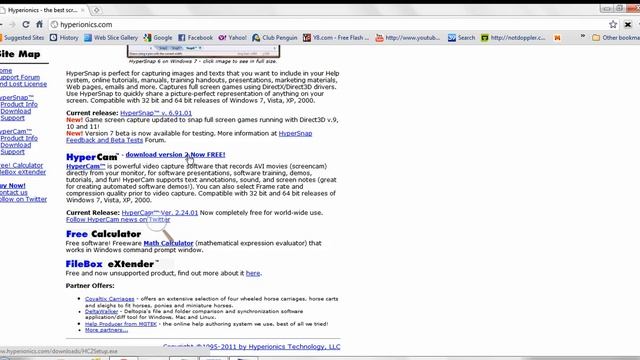The image size is (640, 360).
Task: Open the History bookmark
Action: point(64,38)
